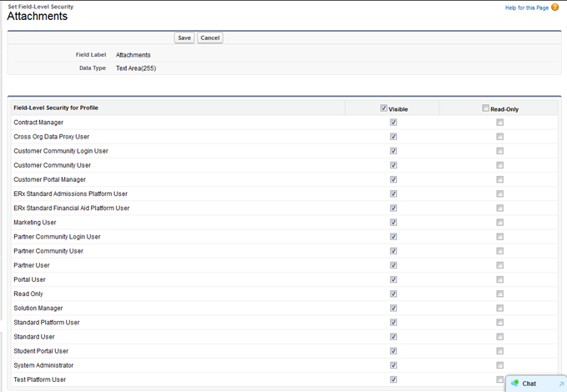The height and width of the screenshot is (392, 567).
Task: Uncheck Visible for System Administrator
Action: click(394, 365)
